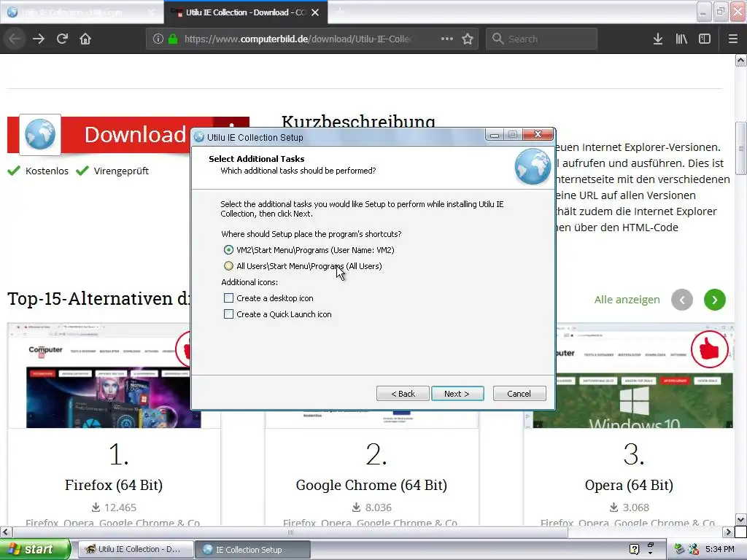Click the horizontal scrollbar at page bottom
Viewport: 747px width, 560px height.
290,532
